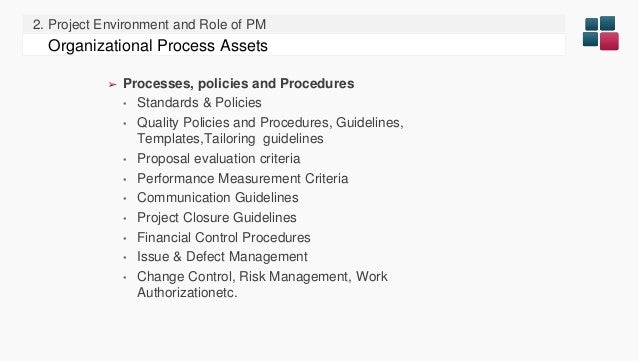Select the 'Communication Guidelines' bullet
The height and width of the screenshot is (361, 638).
pos(218,197)
